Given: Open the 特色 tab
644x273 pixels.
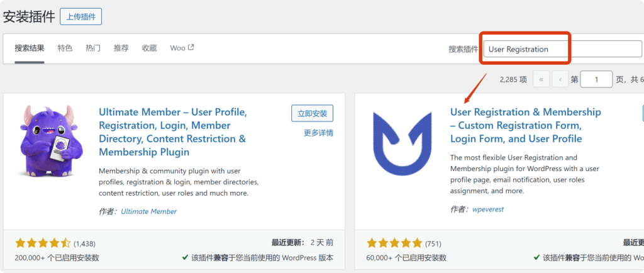Looking at the screenshot, I should pos(65,48).
